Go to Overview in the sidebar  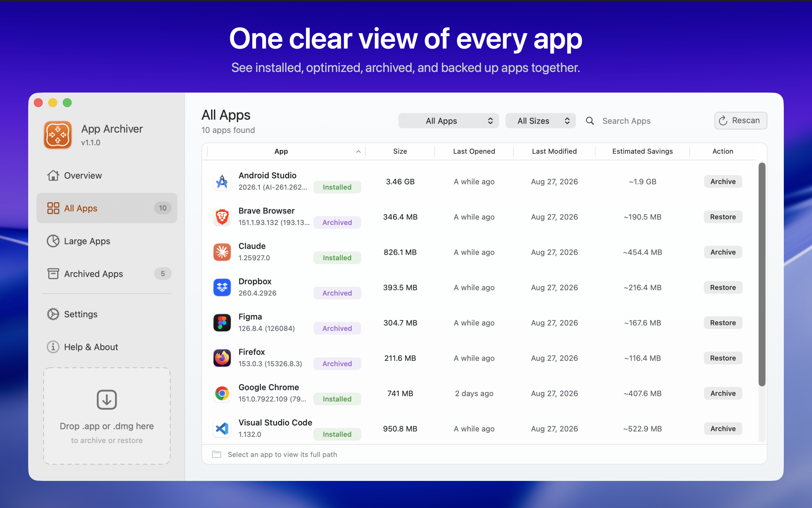coord(107,175)
